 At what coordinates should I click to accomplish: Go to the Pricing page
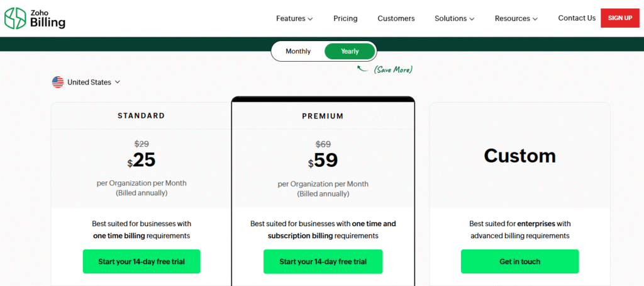coord(345,18)
